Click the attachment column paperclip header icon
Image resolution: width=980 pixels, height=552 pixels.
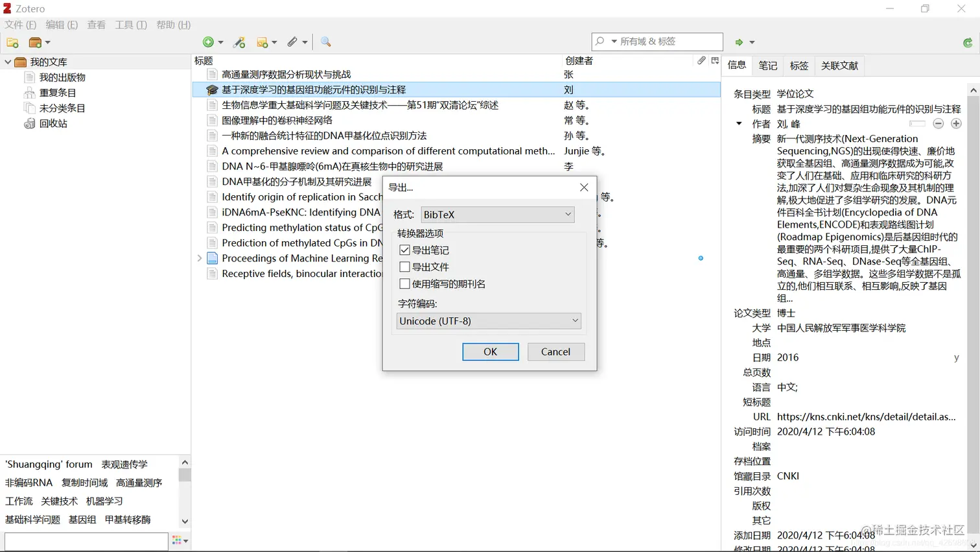701,60
